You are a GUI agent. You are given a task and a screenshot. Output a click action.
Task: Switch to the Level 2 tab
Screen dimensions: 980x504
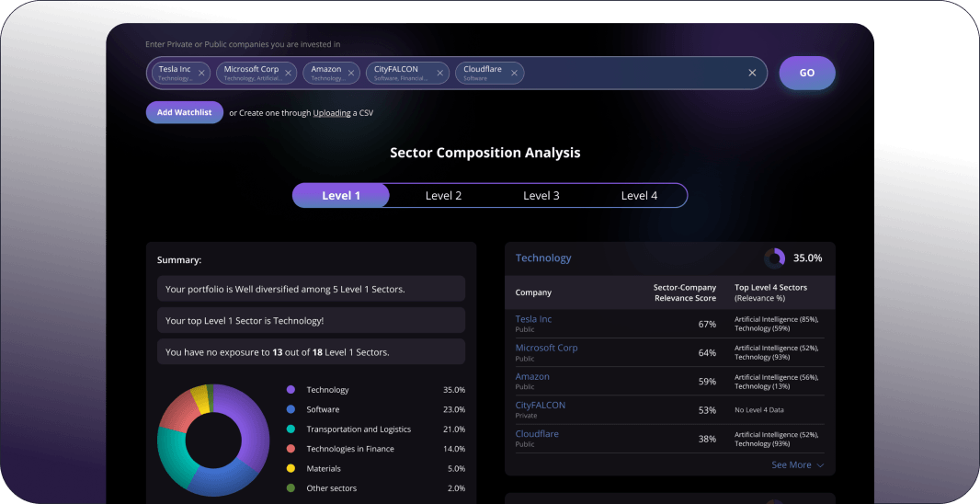tap(443, 196)
